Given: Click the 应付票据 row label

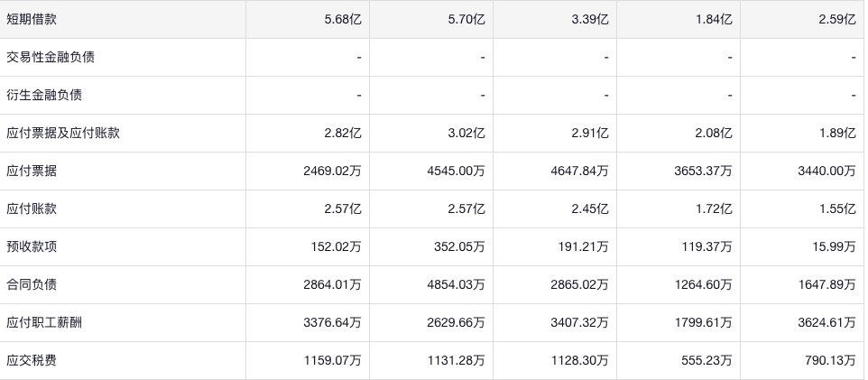Looking at the screenshot, I should pyautogui.click(x=32, y=171).
